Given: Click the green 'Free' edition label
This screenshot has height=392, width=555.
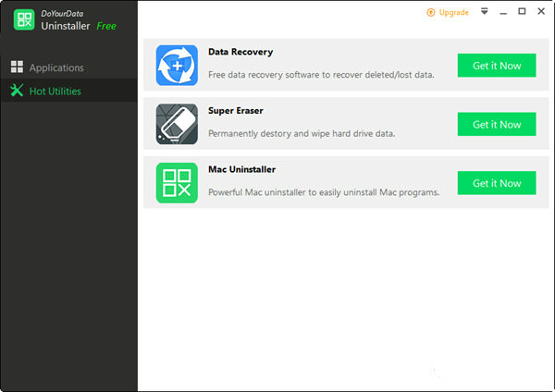Looking at the screenshot, I should pos(106,26).
